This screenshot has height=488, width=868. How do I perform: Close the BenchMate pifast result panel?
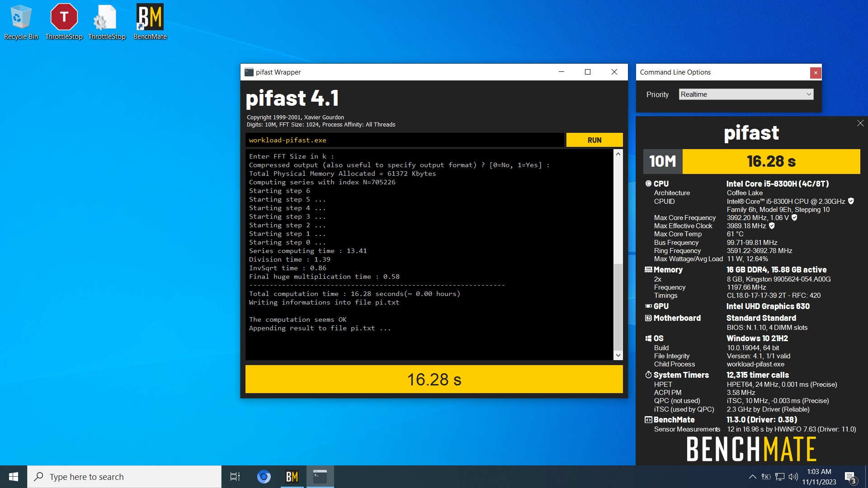(x=860, y=123)
